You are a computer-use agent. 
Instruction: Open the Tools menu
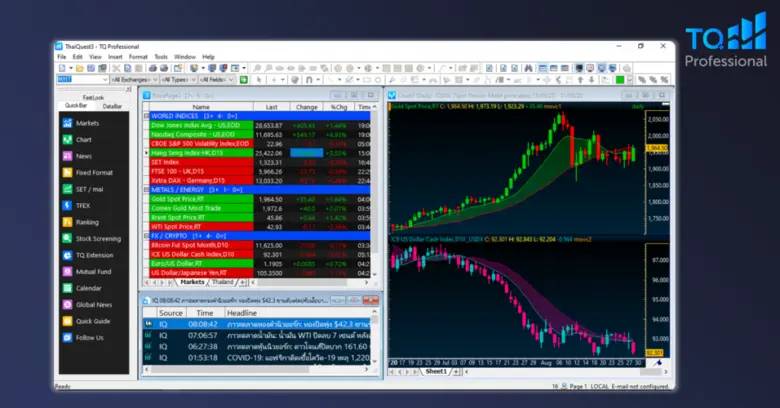point(161,57)
